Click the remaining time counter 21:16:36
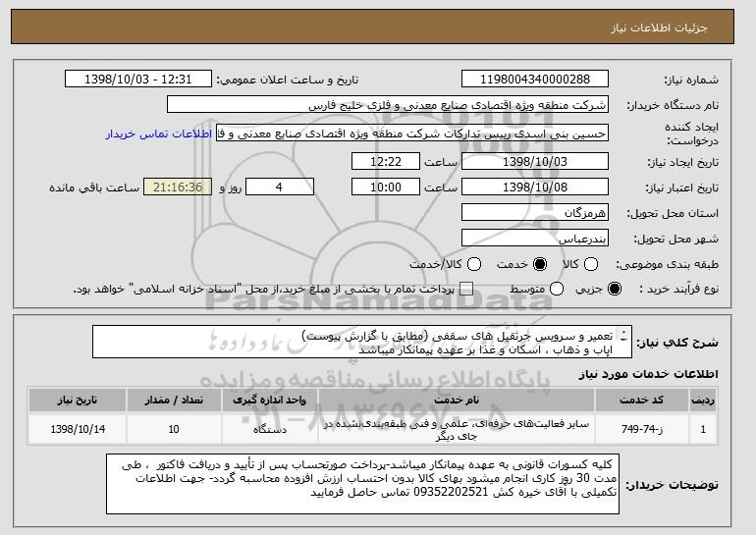Screen dimensions: 756x535 [x=178, y=187]
